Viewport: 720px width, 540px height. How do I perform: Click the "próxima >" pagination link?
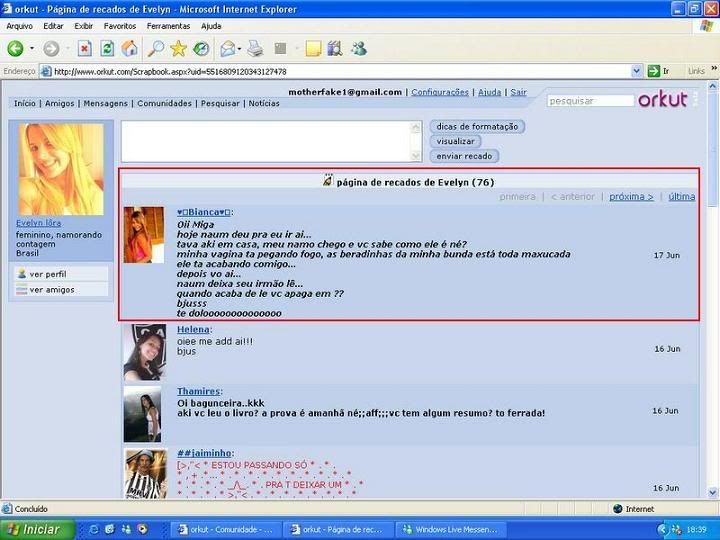[631, 197]
